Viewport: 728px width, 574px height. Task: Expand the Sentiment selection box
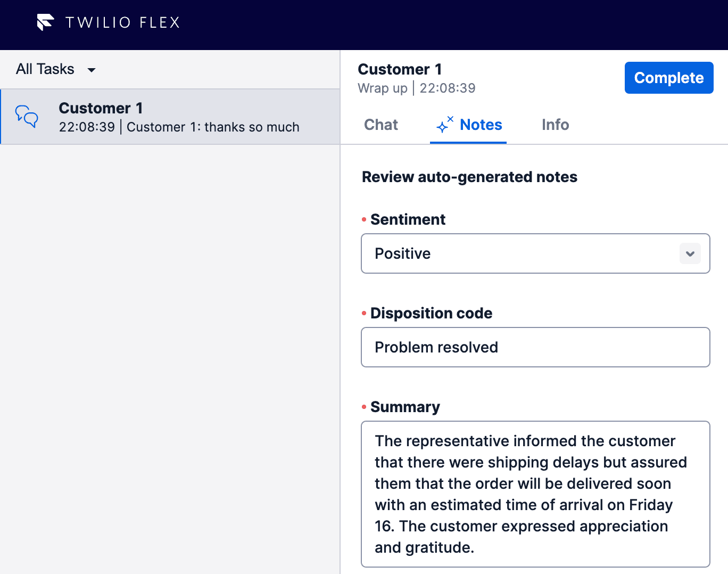point(532,253)
